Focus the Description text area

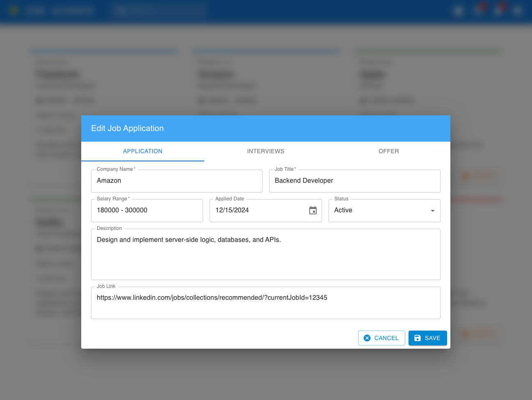[x=266, y=254]
